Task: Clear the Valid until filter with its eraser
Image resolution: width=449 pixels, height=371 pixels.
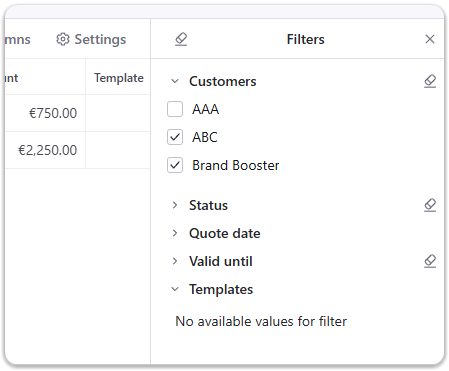Action: tap(430, 261)
